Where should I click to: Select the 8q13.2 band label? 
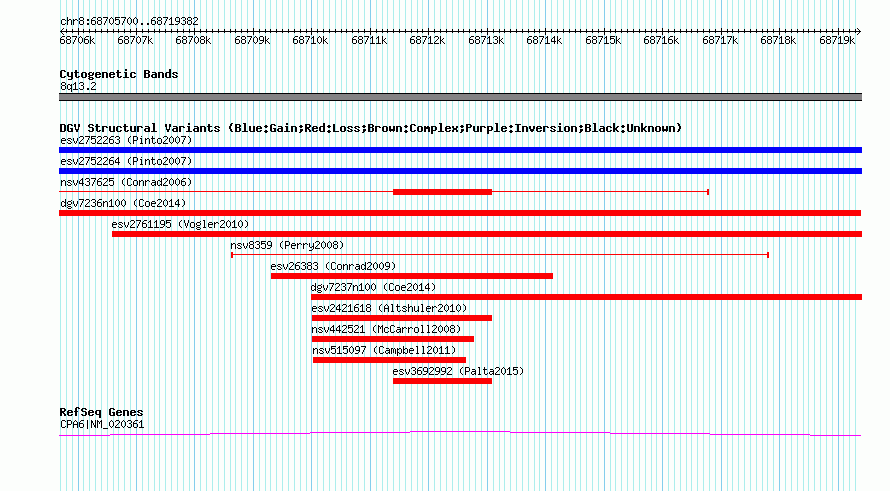tap(78, 86)
